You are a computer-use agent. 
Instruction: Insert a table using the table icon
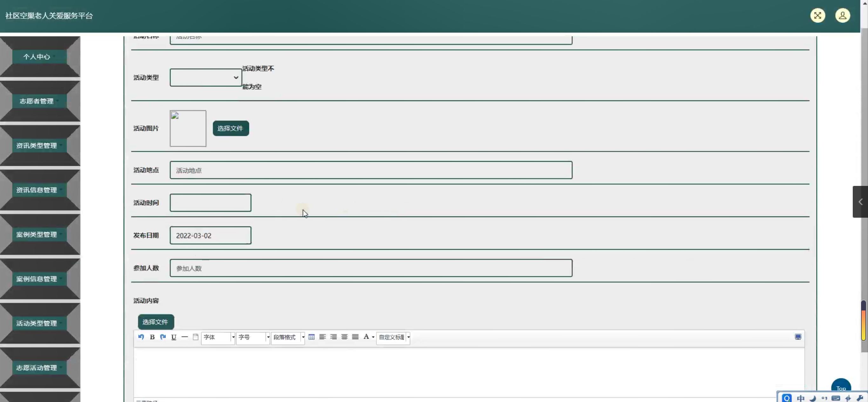click(312, 337)
